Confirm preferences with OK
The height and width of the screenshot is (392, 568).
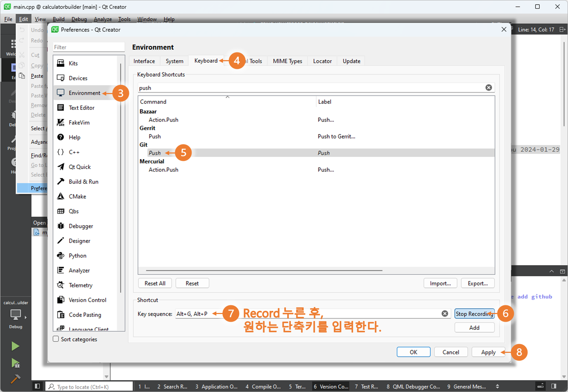[414, 352]
